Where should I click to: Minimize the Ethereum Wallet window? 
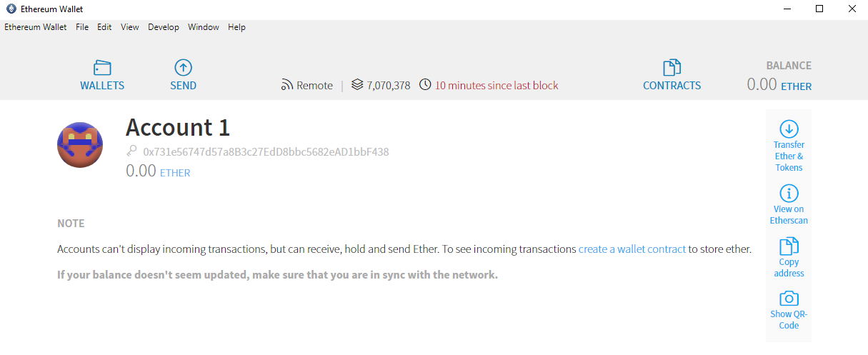tap(787, 9)
